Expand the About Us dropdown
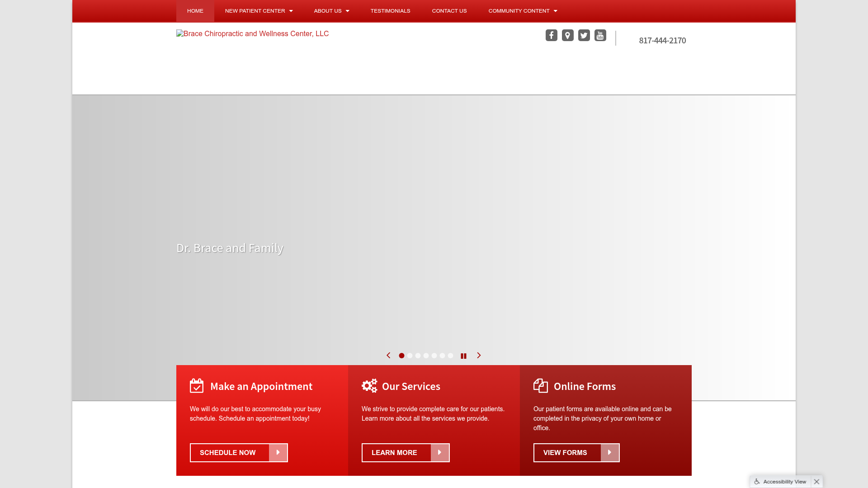This screenshot has height=488, width=868. 331,11
